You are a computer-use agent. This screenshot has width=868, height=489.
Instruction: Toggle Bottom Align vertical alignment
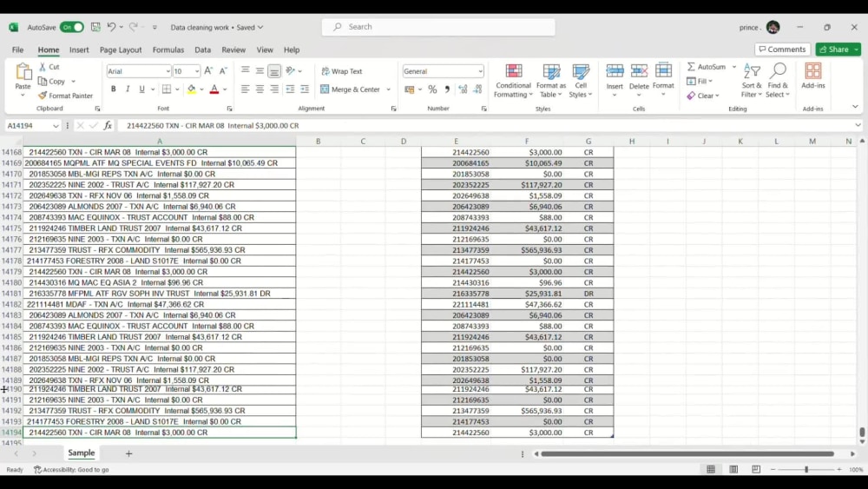tap(274, 71)
